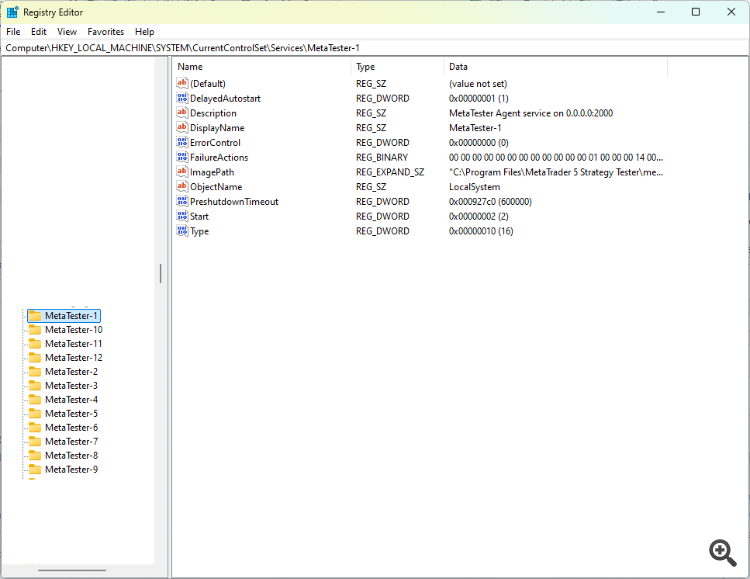Click the Start DWORD value icon

pos(182,216)
